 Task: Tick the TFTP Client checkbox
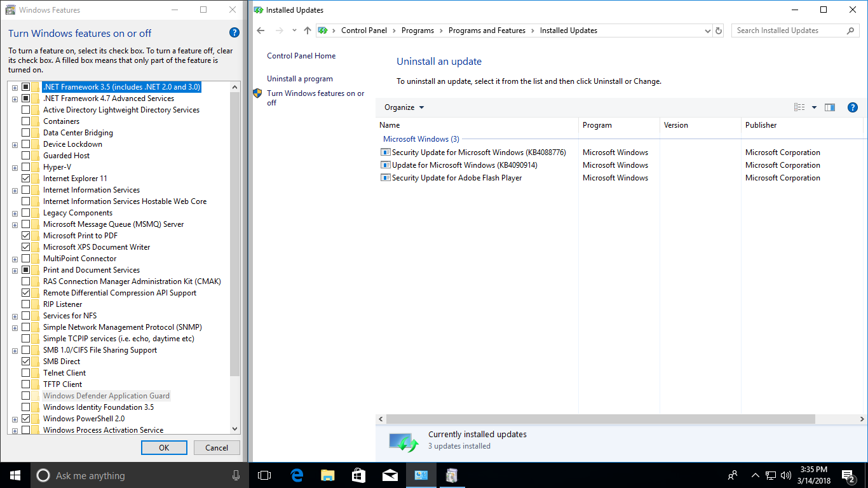pyautogui.click(x=26, y=384)
